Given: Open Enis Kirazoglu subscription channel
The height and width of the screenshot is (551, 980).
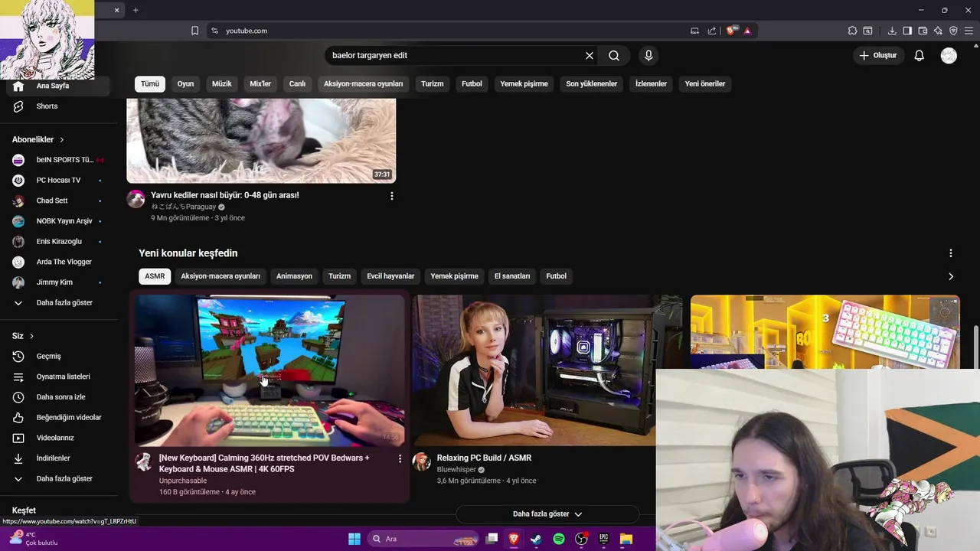Looking at the screenshot, I should pos(58,241).
